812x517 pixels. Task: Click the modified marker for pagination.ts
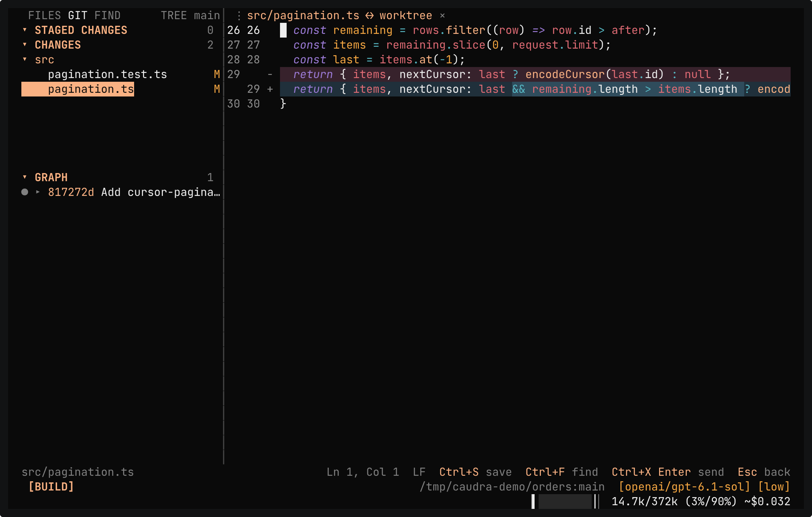tap(217, 89)
